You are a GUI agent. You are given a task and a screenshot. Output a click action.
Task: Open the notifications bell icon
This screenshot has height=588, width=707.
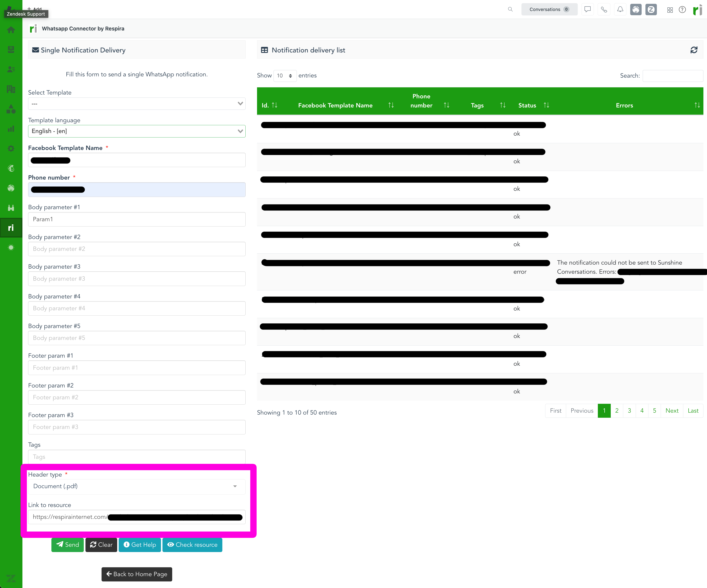tap(620, 10)
